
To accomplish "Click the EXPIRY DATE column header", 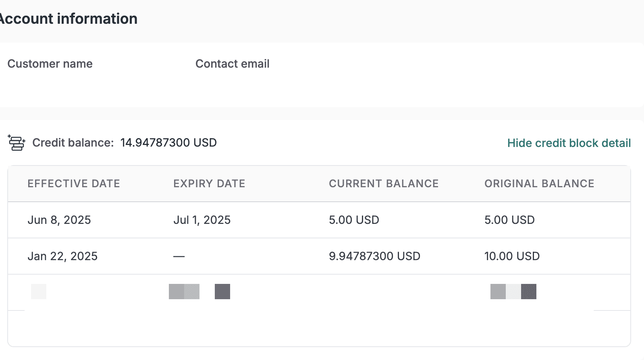I will tap(209, 184).
